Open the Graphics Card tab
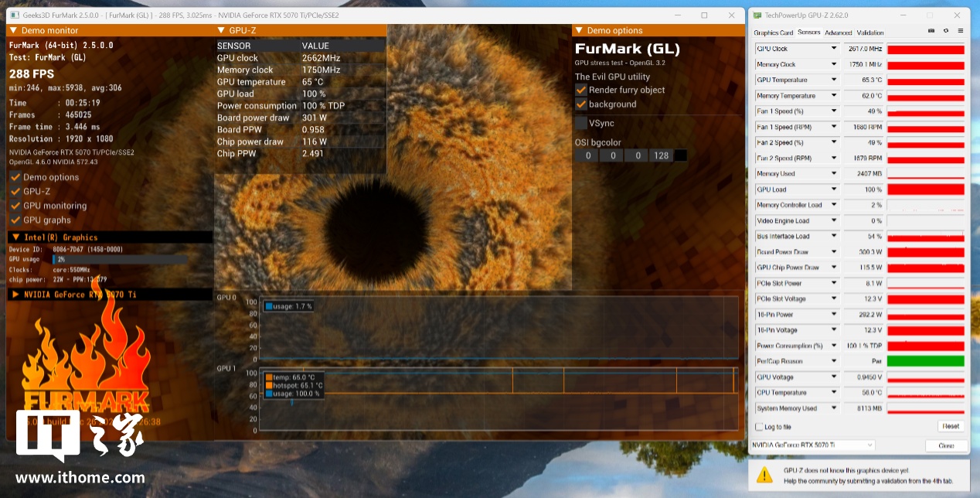The height and width of the screenshot is (498, 980). (773, 32)
